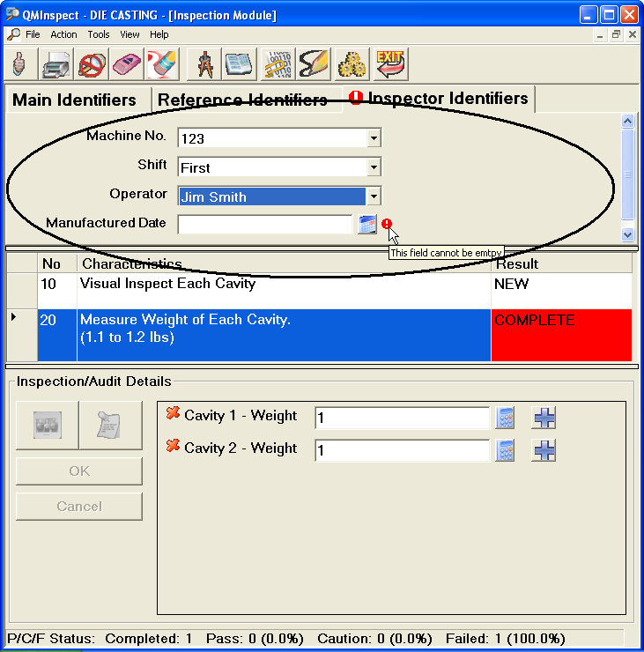Click the printer icon in the toolbar

tap(57, 63)
